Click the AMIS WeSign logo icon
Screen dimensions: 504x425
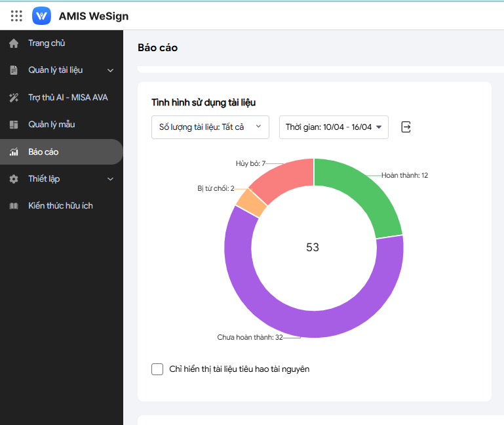pyautogui.click(x=41, y=16)
